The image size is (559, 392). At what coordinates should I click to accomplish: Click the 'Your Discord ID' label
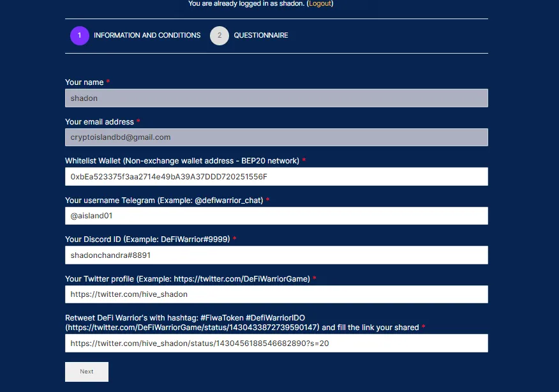tap(147, 239)
